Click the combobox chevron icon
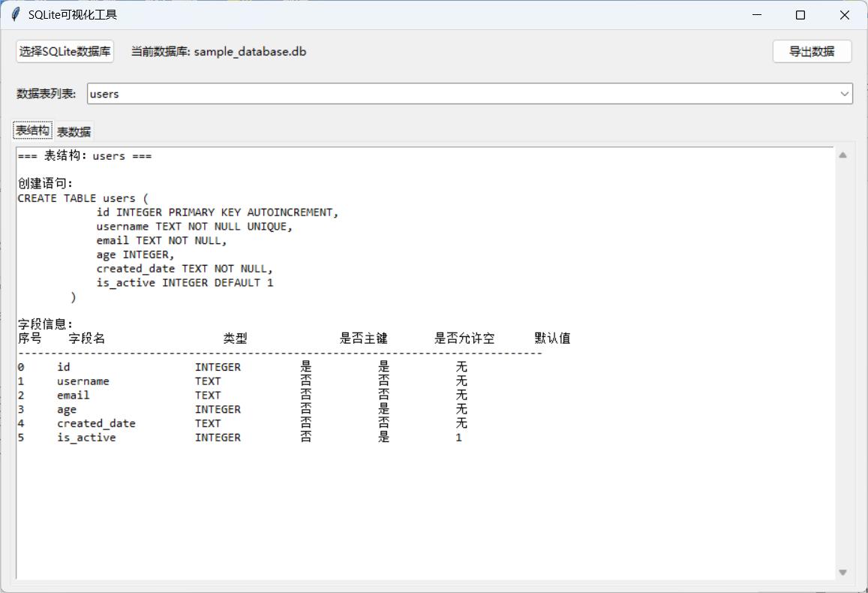 844,93
